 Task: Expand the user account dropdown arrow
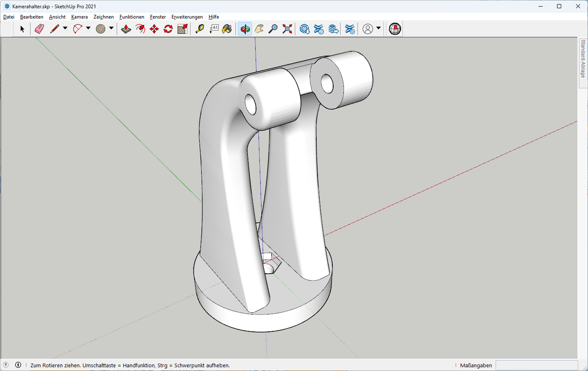coord(379,28)
